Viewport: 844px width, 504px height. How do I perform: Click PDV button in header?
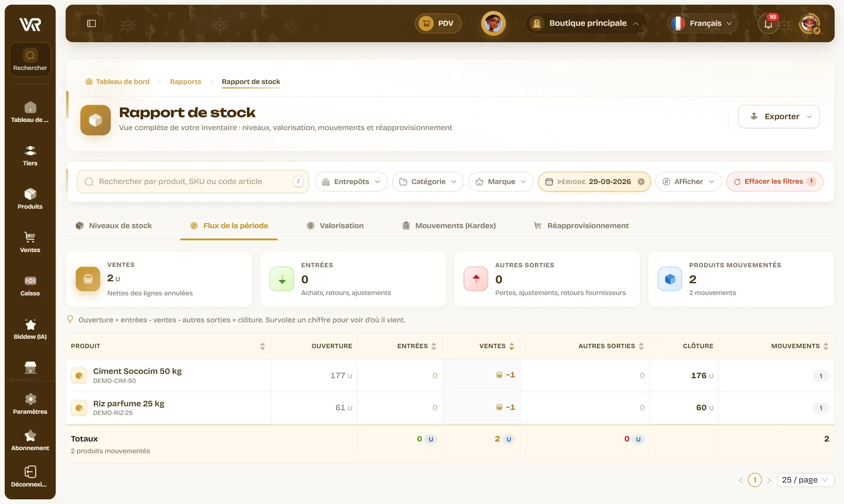coord(438,23)
